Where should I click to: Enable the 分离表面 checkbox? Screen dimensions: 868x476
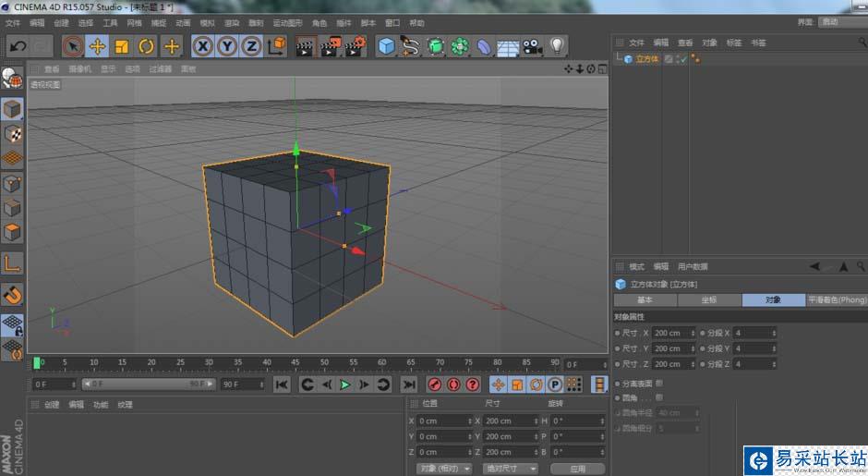658,383
